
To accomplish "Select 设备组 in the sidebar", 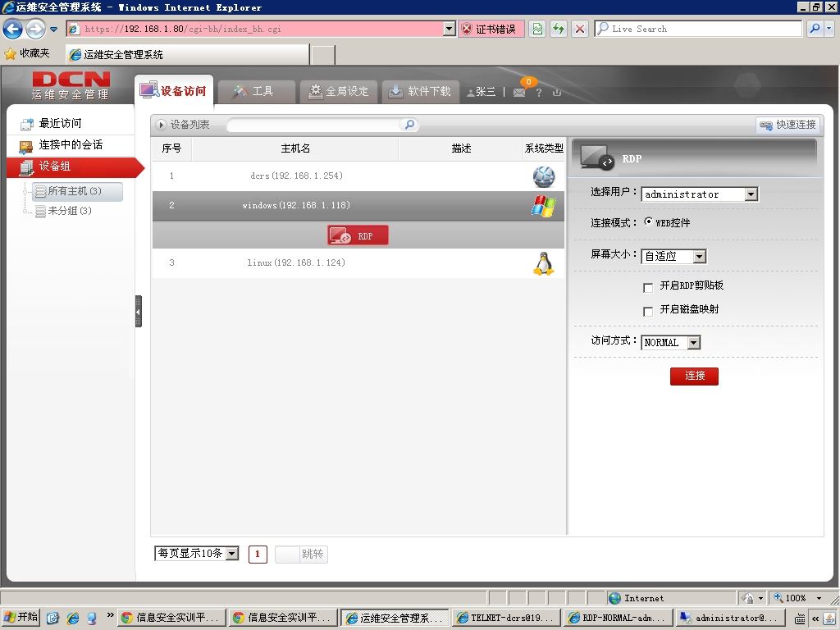I will (74, 167).
